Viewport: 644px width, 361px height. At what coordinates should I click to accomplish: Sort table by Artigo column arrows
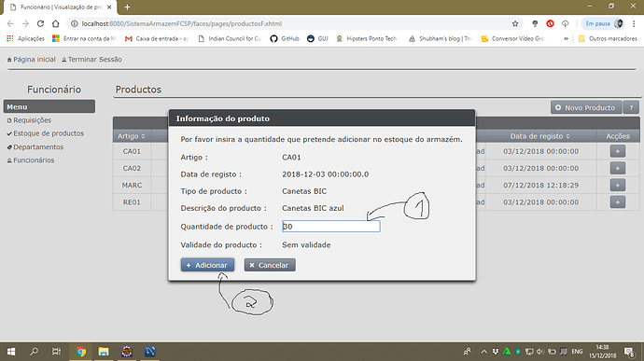[144, 136]
